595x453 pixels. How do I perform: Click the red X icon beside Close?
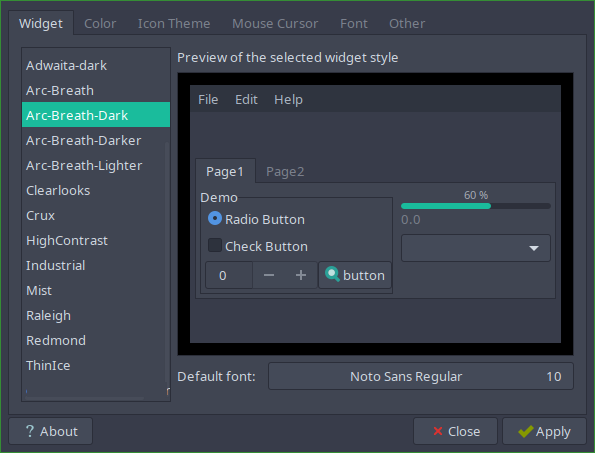[x=438, y=431]
